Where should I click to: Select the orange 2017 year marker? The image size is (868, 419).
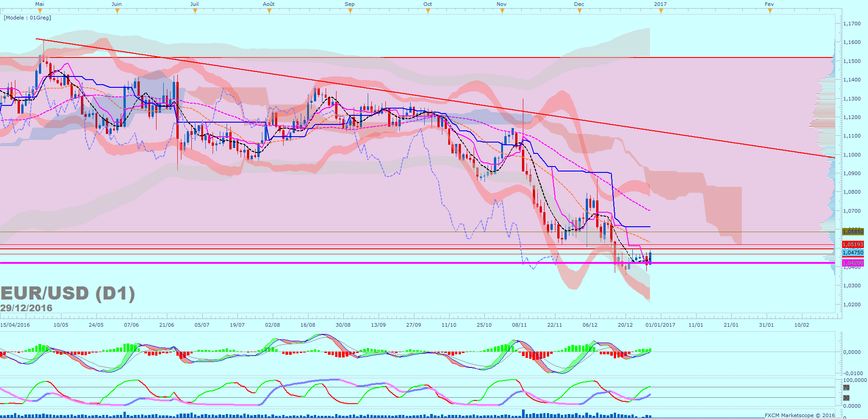click(661, 11)
